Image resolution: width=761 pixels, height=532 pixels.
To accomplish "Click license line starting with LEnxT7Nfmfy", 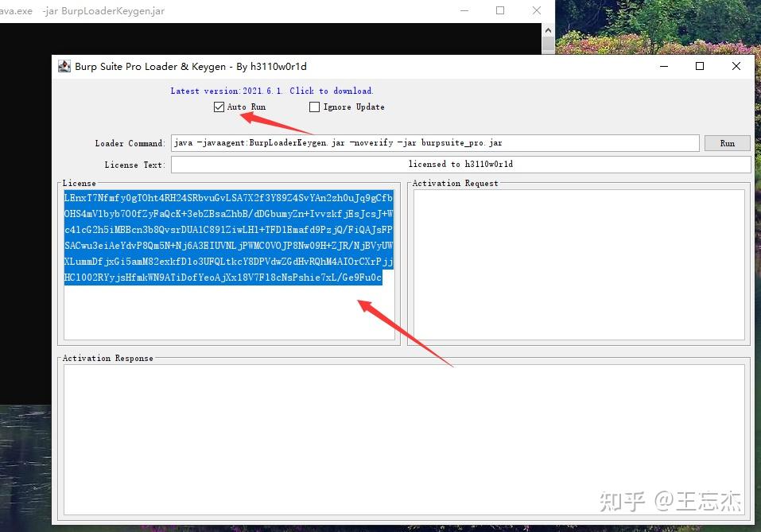I will pos(228,198).
